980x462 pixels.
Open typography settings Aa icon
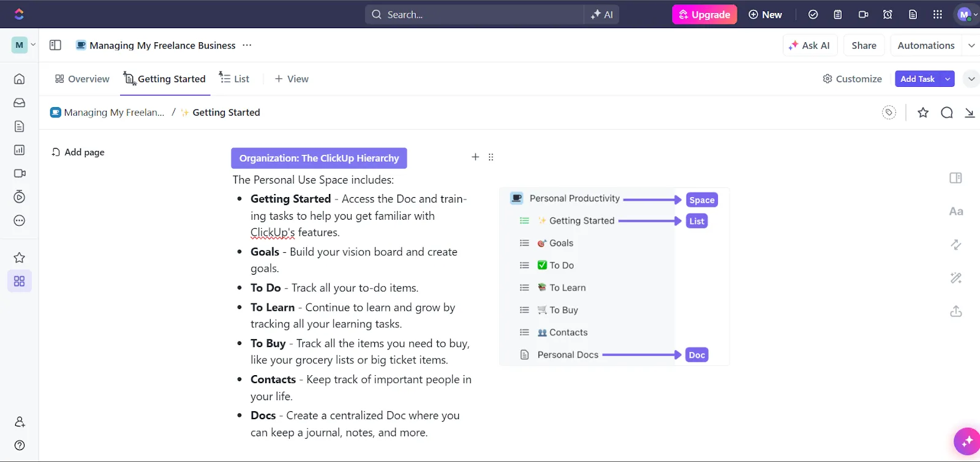(956, 212)
